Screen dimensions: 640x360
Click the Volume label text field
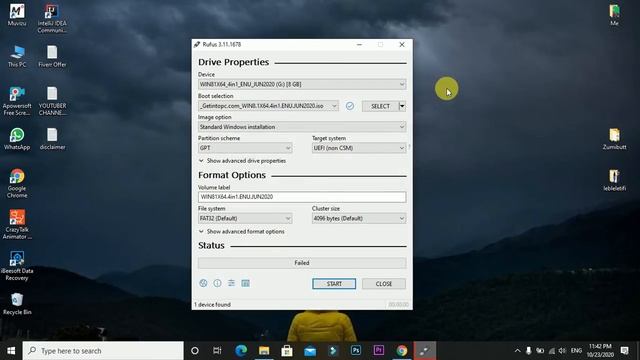302,197
